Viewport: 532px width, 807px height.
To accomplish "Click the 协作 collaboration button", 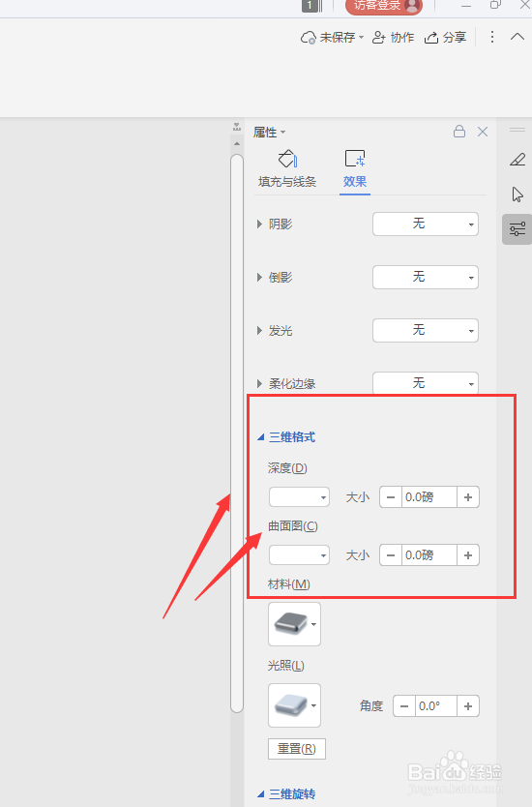I will click(x=393, y=38).
